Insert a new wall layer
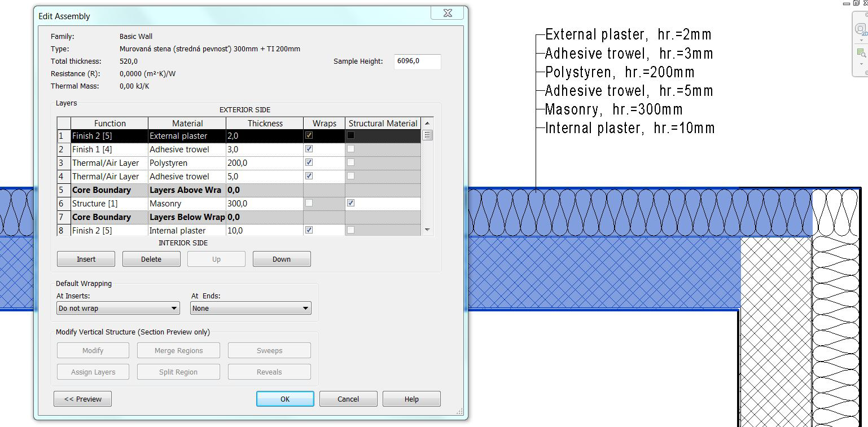868x427 pixels. pos(85,259)
